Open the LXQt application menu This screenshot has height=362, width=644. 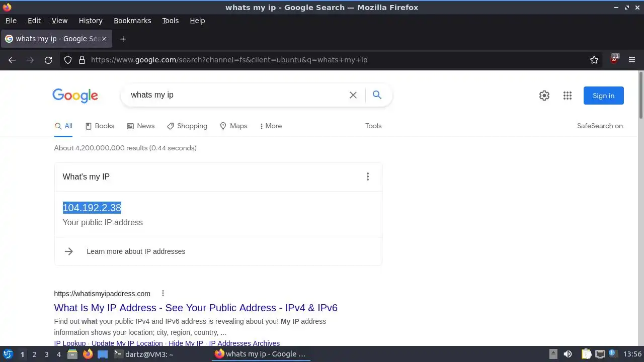pos(8,354)
